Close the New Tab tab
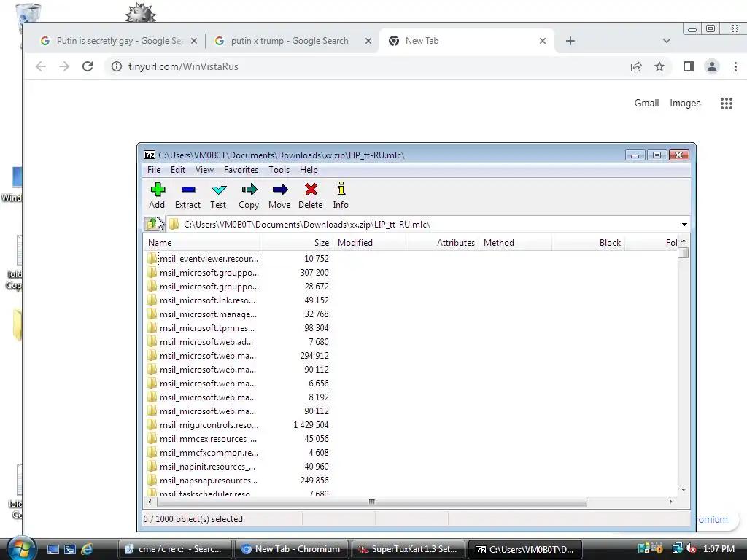The width and height of the screenshot is (747, 560). 542,41
